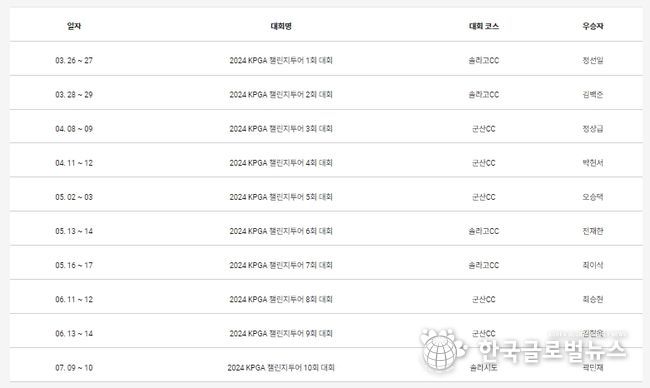Click the globe paw watermark logo

(443, 349)
